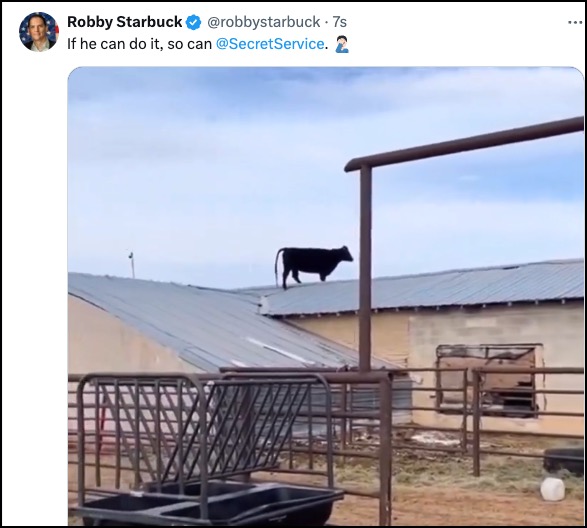Click the sloped metal roof on left
587x528 pixels.
(x=210, y=322)
